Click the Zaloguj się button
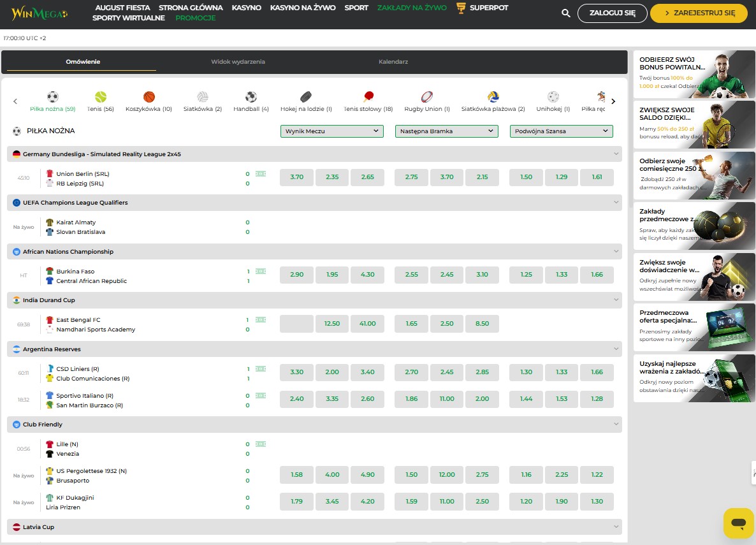The height and width of the screenshot is (545, 756). [x=613, y=13]
